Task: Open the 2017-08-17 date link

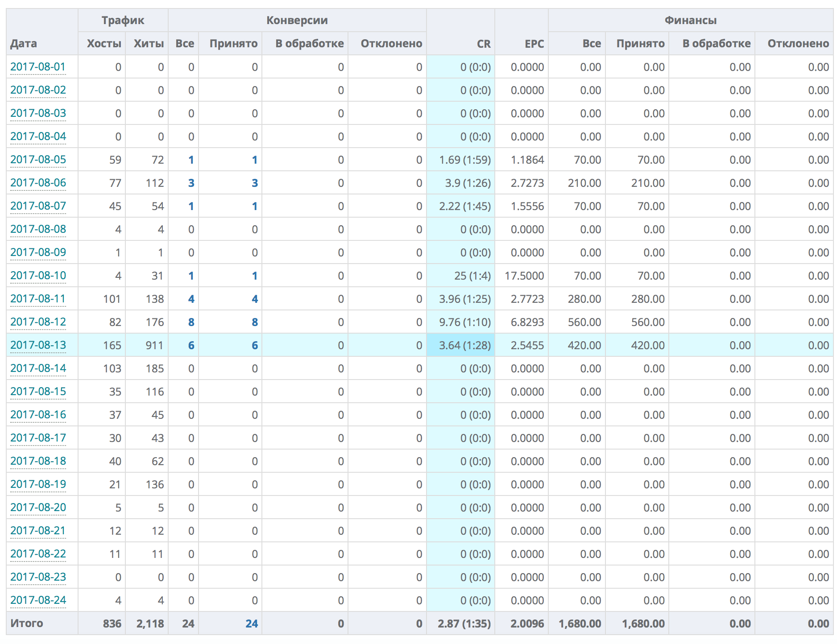Action: point(38,438)
